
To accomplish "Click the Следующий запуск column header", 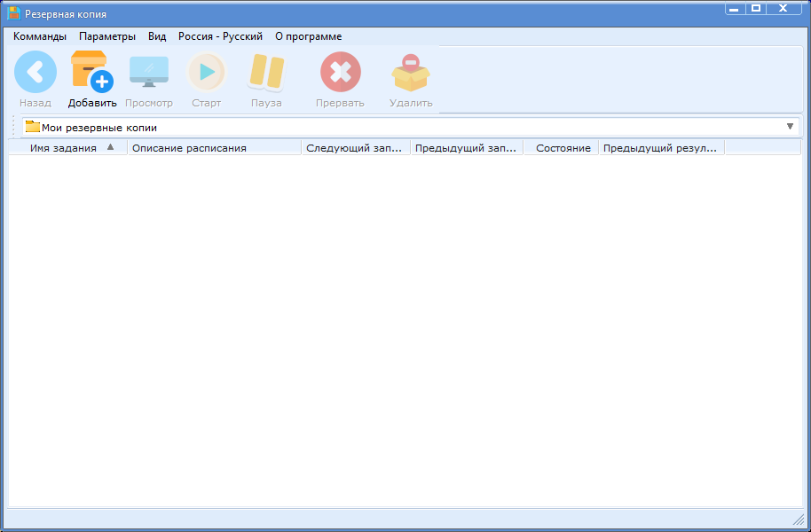I will 355,148.
